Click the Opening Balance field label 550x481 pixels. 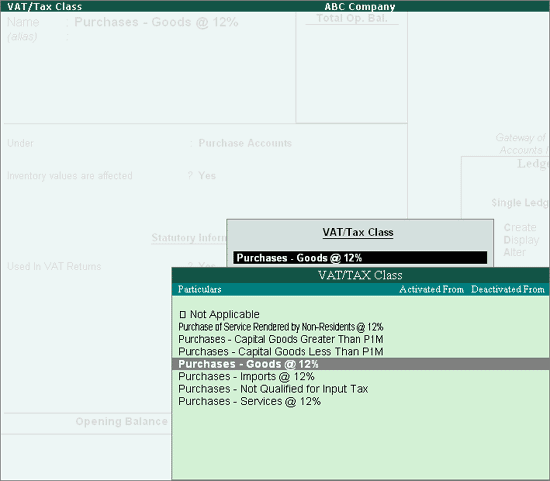pyautogui.click(x=121, y=421)
